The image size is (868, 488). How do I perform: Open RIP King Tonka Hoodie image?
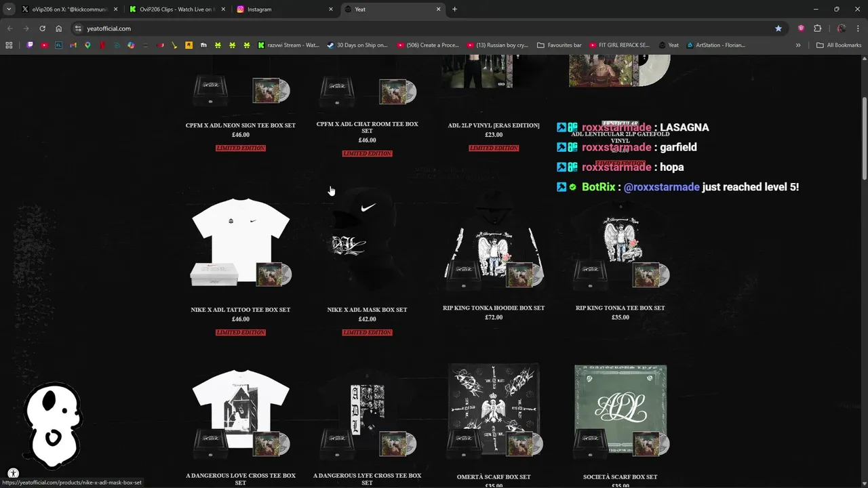494,239
